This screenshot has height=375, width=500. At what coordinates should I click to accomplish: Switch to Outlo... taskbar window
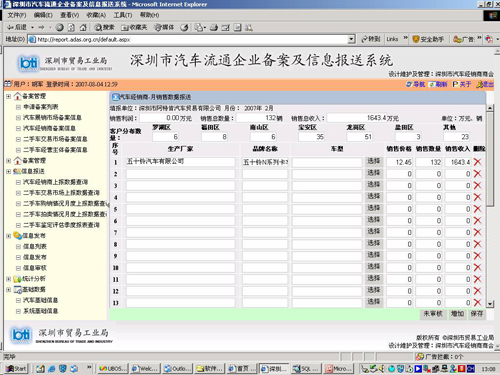click(x=177, y=369)
